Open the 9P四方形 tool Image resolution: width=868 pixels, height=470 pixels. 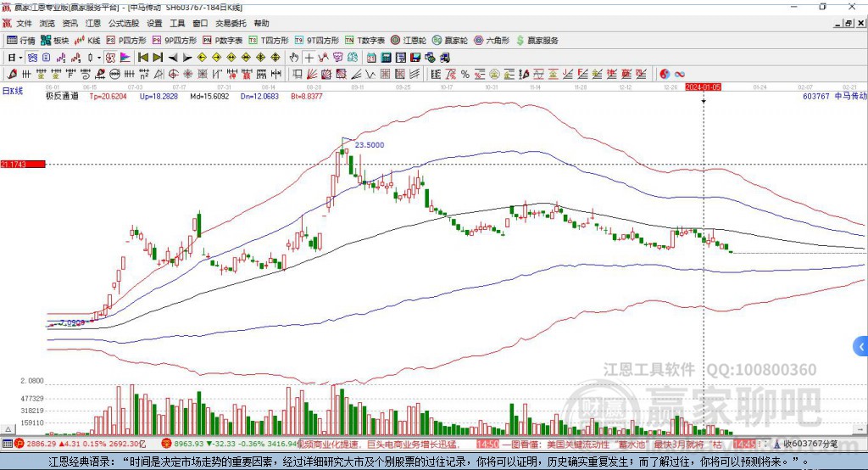tap(175, 41)
